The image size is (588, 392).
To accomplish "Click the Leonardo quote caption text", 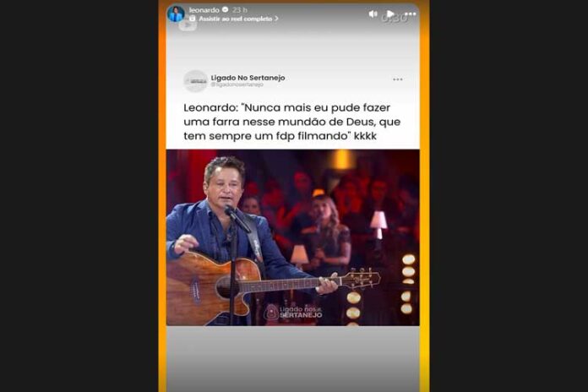I will [x=292, y=122].
